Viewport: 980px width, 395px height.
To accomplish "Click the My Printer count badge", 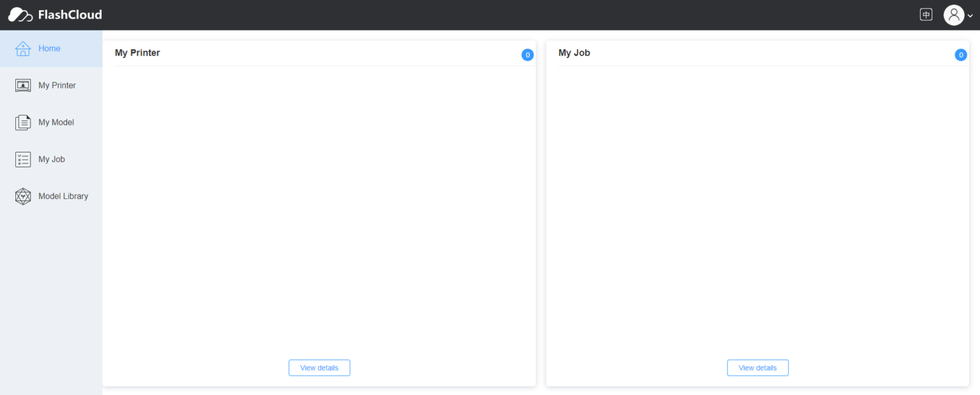I will point(528,55).
